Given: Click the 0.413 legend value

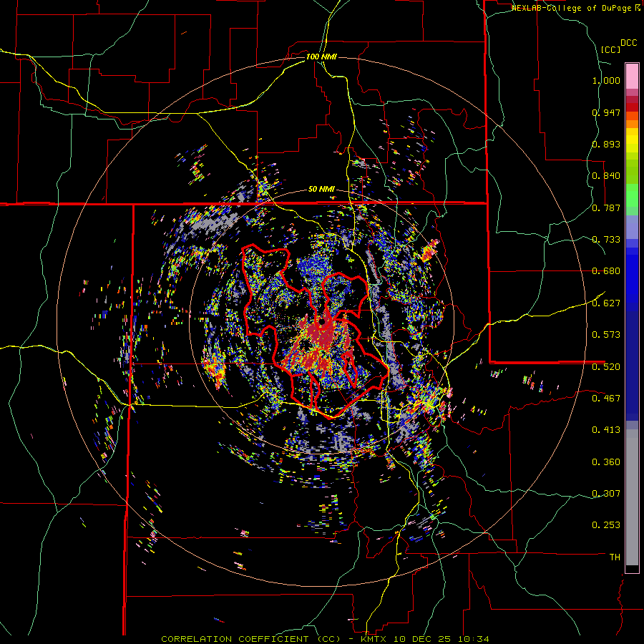Looking at the screenshot, I should (x=606, y=430).
